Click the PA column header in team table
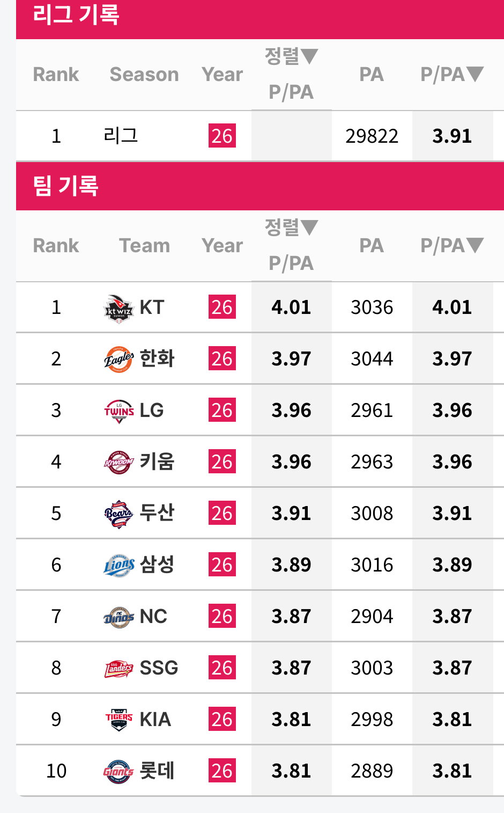The image size is (504, 813). pyautogui.click(x=372, y=246)
